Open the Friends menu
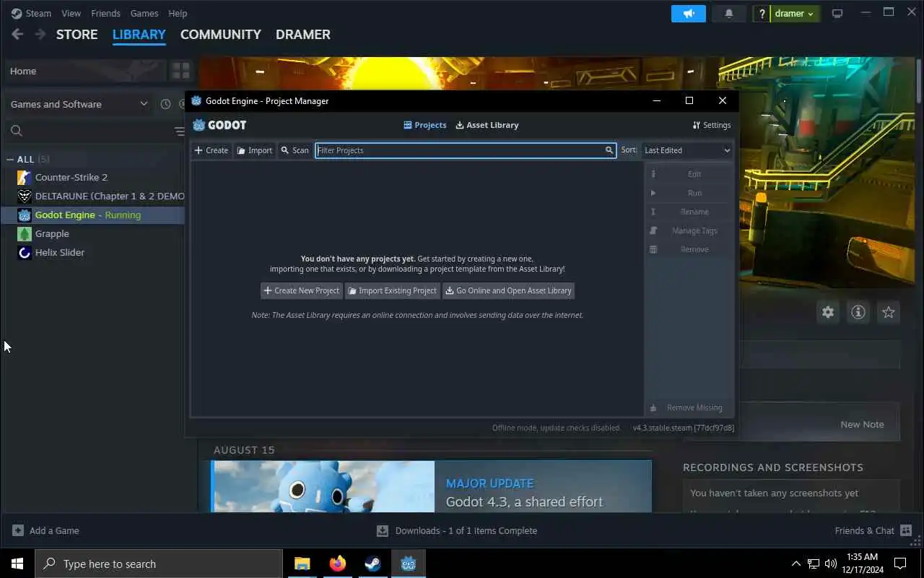 (x=105, y=13)
